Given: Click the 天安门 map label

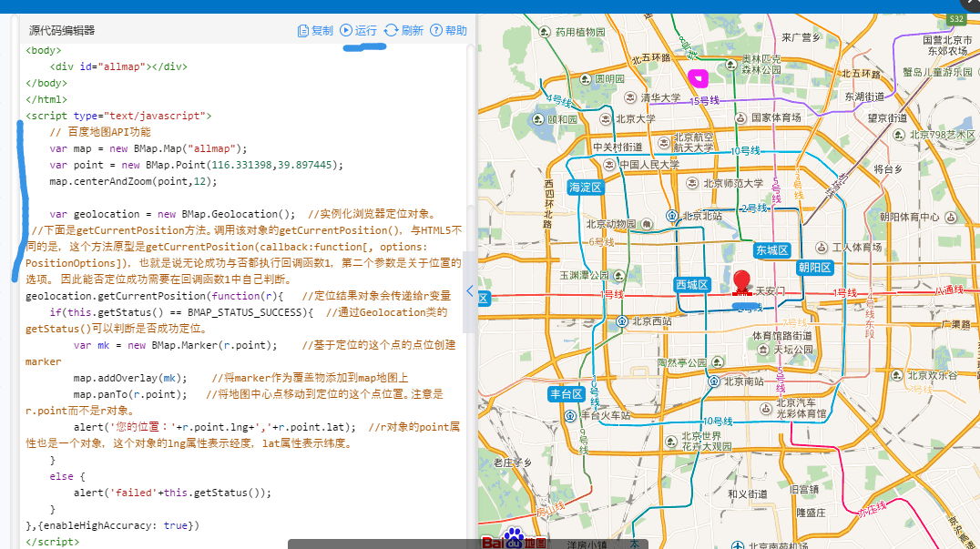Looking at the screenshot, I should coord(770,291).
